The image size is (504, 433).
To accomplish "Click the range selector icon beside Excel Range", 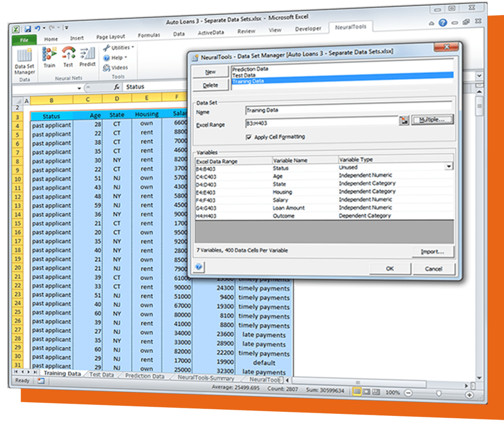I will [404, 120].
